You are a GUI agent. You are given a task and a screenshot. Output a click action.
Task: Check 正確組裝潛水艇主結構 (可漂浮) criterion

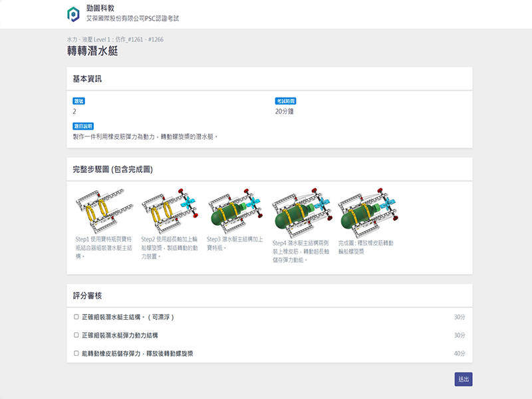(x=76, y=317)
